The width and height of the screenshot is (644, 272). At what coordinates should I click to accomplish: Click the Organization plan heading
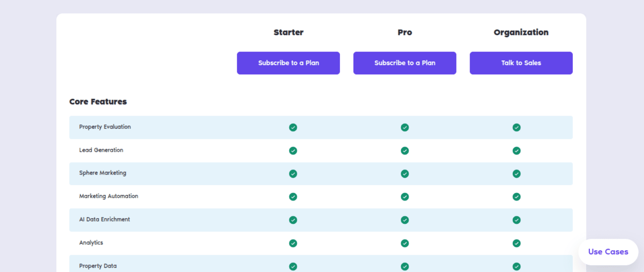tap(521, 33)
